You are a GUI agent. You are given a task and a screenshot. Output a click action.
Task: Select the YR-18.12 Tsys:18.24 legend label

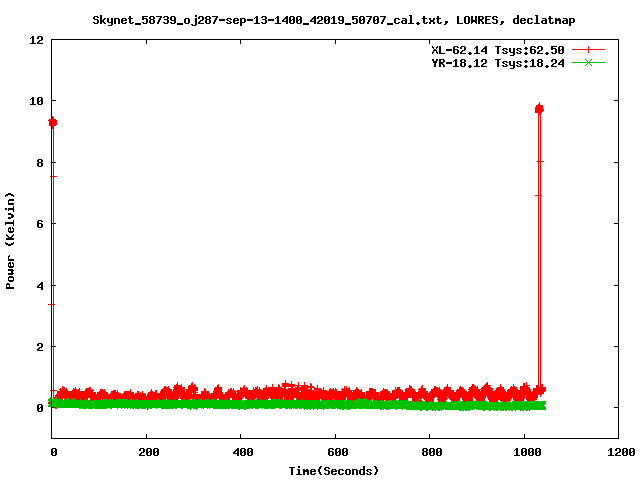[x=498, y=63]
